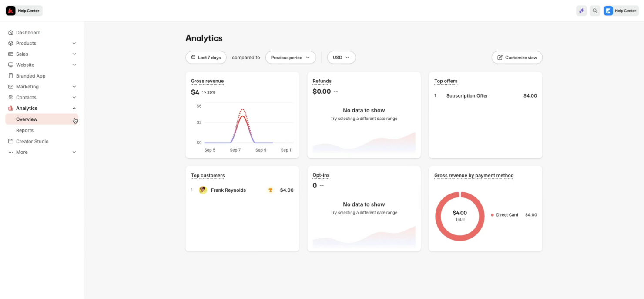Collapse the Analytics section
This screenshot has height=299, width=644.
pos(74,108)
